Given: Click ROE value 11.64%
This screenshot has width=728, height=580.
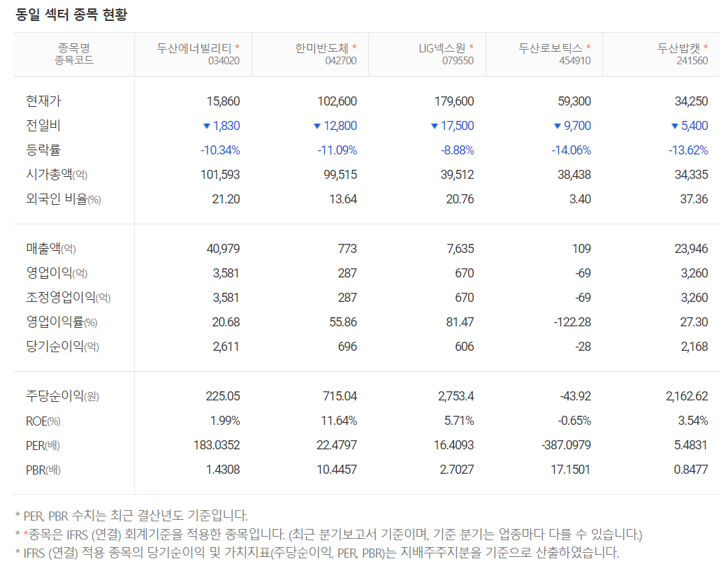Looking at the screenshot, I should 339,421.
